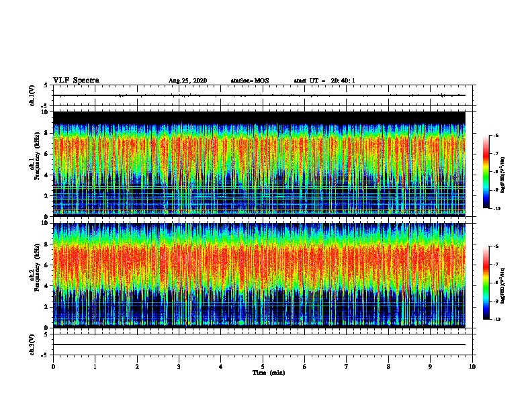Click the ch.1 spectrogram panel
Image resolution: width=532 pixels, height=411 pixels.
coord(259,164)
